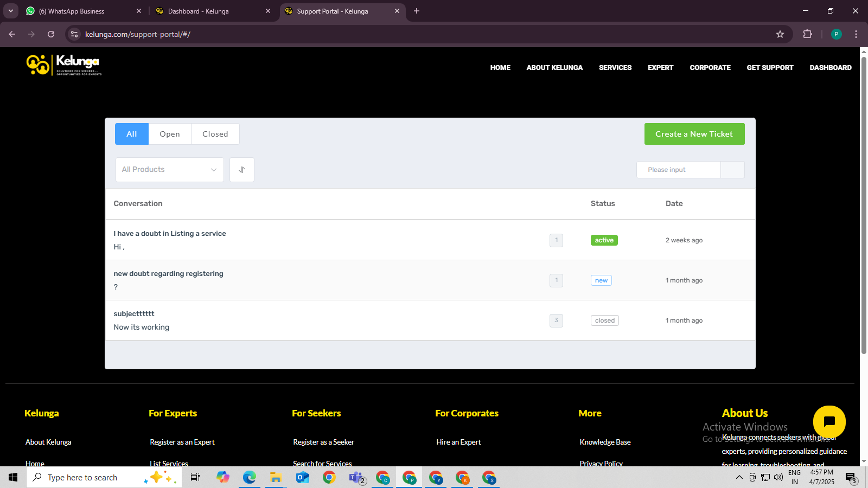Open Copilot icon in taskbar

(223, 477)
